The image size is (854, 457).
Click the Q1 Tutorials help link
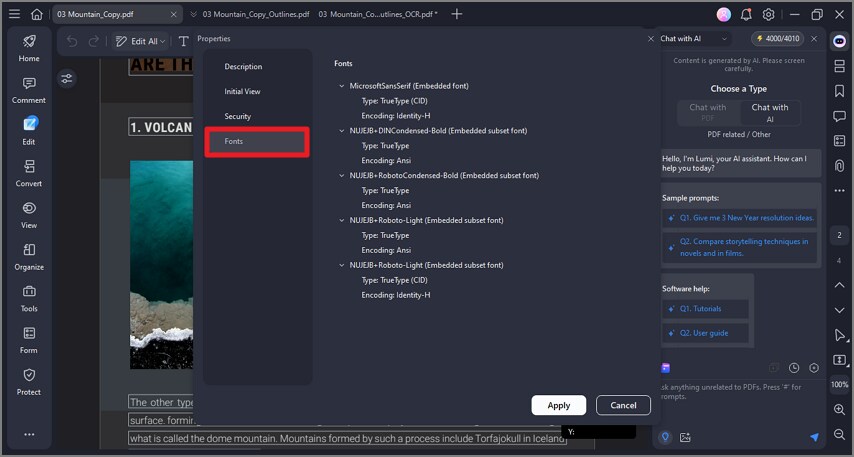pyautogui.click(x=705, y=309)
